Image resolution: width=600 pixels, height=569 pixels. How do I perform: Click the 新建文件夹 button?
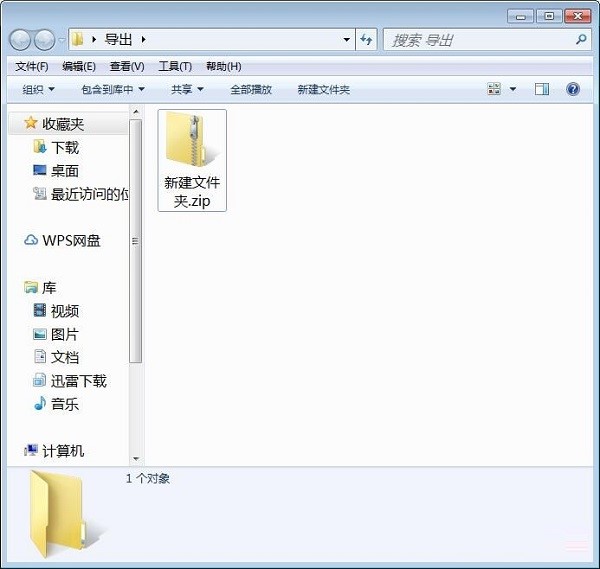324,90
